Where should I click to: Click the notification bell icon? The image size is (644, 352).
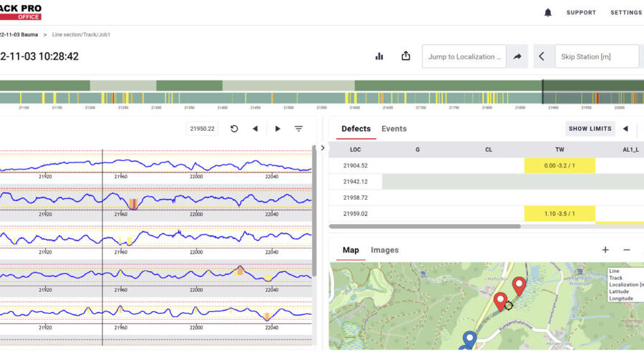(x=548, y=13)
